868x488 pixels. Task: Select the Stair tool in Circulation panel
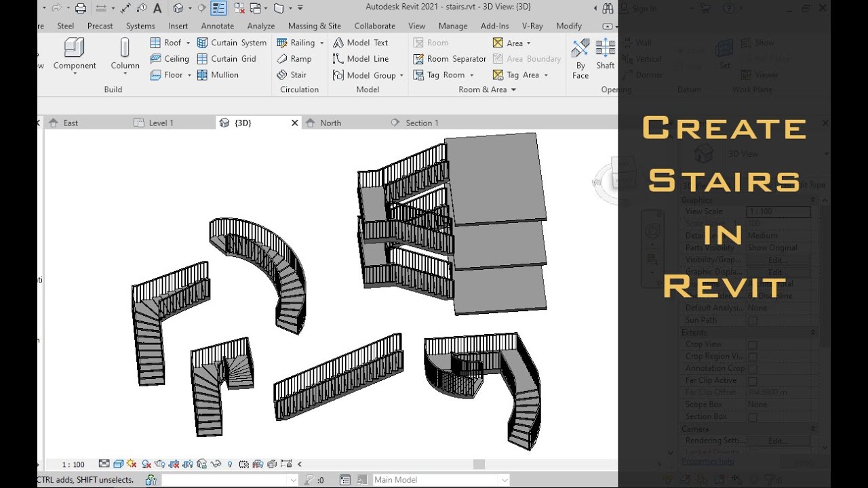pos(292,75)
